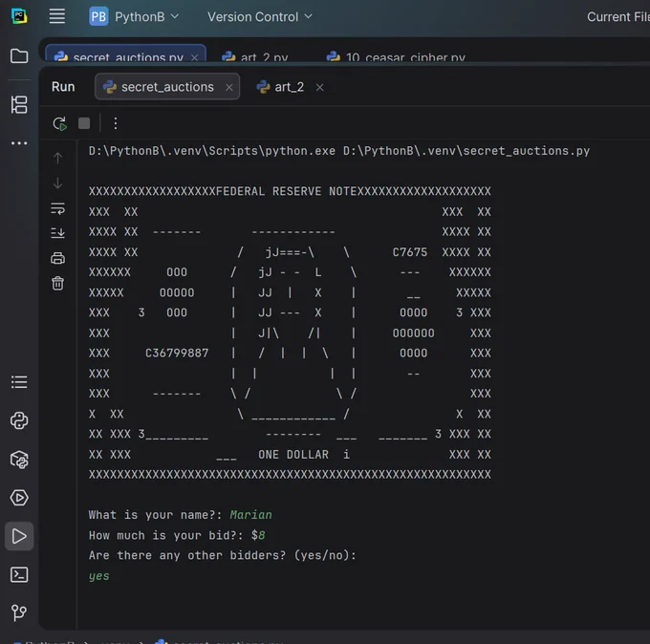
Task: Open the Structure tool window
Action: pos(19,104)
